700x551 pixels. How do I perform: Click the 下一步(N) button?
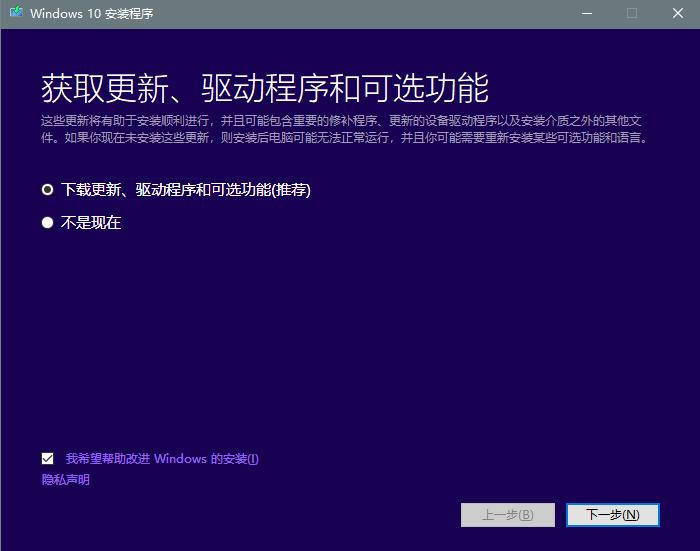pos(612,515)
